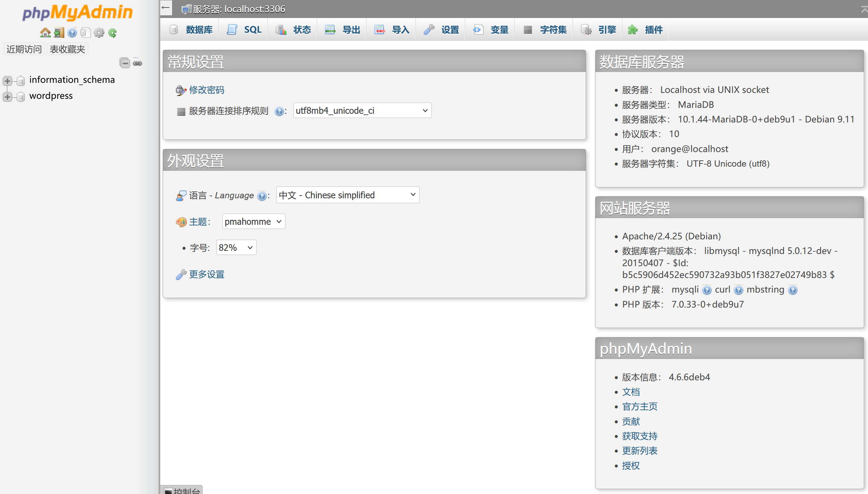The image size is (868, 494).
Task: Click the link chain icon in navigation
Action: (138, 63)
